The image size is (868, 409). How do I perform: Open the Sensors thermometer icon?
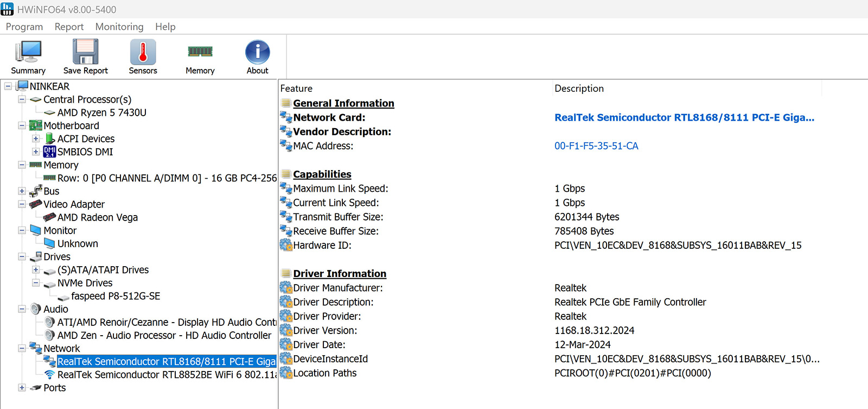point(143,52)
